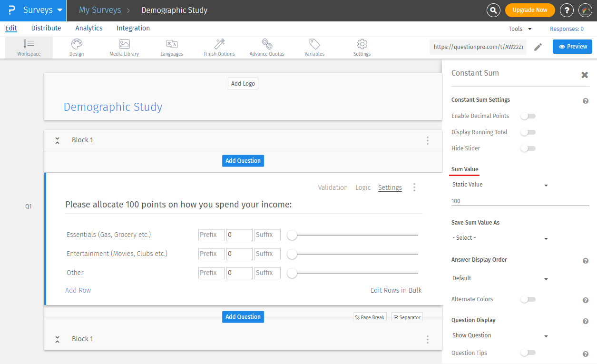Turn on Display Running Total

[528, 132]
